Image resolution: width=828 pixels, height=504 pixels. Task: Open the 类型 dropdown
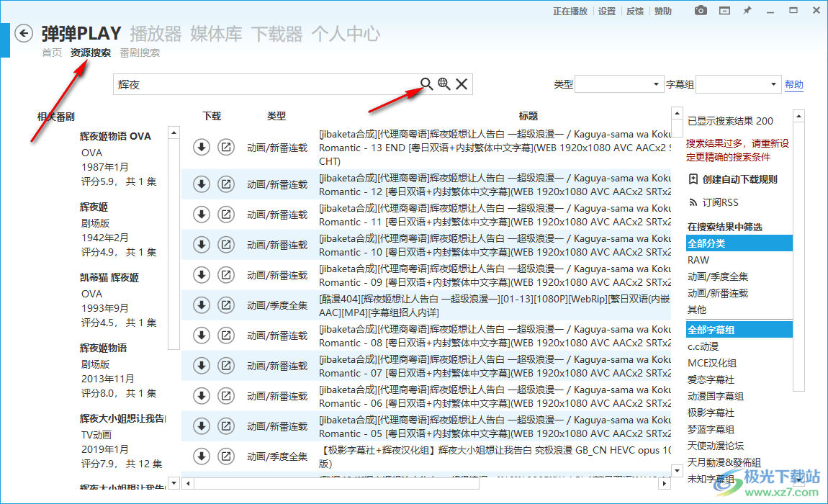tap(619, 84)
